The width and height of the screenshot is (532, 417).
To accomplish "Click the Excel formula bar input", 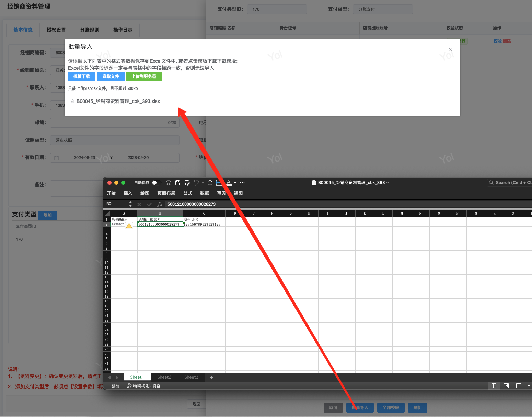I will [x=348, y=204].
